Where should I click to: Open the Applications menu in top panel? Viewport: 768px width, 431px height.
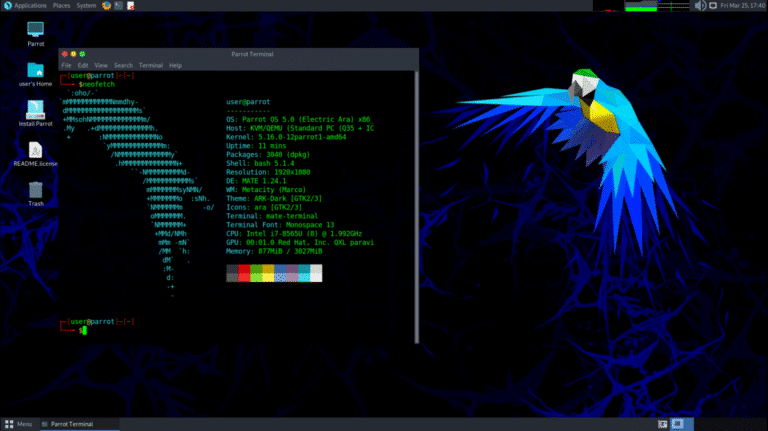30,5
